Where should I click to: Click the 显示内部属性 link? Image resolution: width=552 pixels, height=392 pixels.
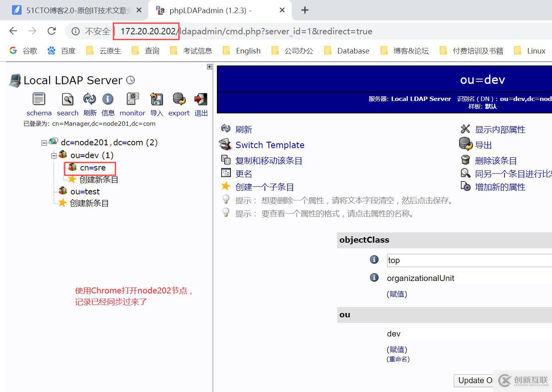click(500, 129)
